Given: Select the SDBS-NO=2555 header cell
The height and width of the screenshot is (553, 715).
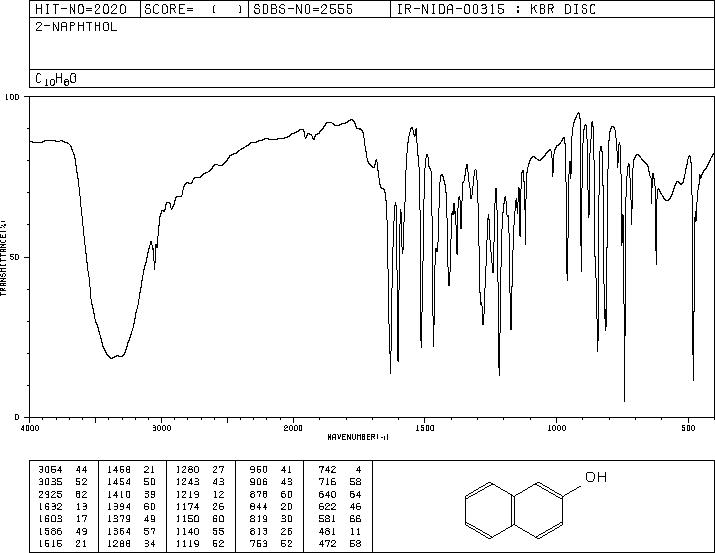Looking at the screenshot, I should pos(303,9).
